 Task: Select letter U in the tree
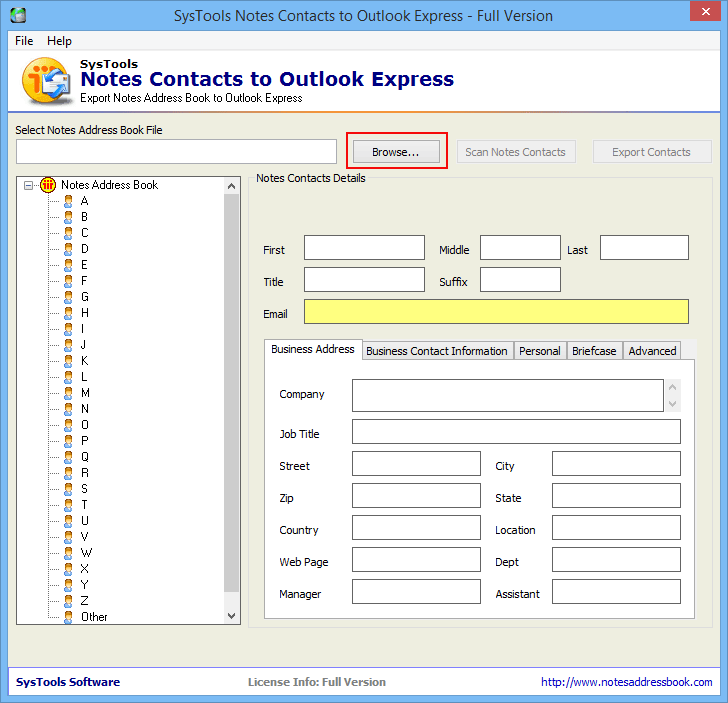(84, 521)
